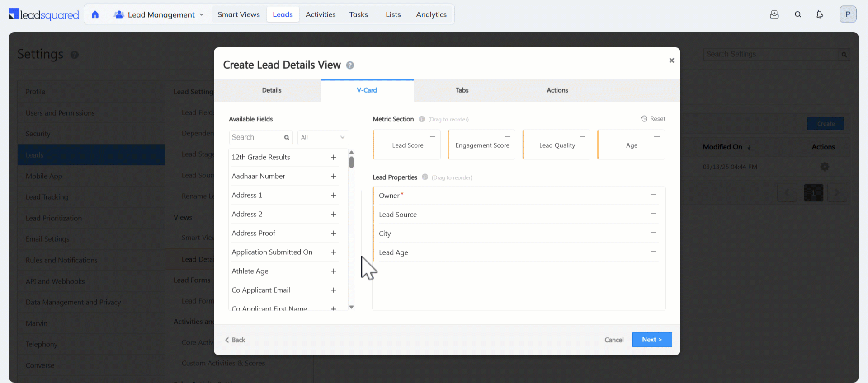Image resolution: width=868 pixels, height=383 pixels.
Task: Click the Next button
Action: (652, 340)
